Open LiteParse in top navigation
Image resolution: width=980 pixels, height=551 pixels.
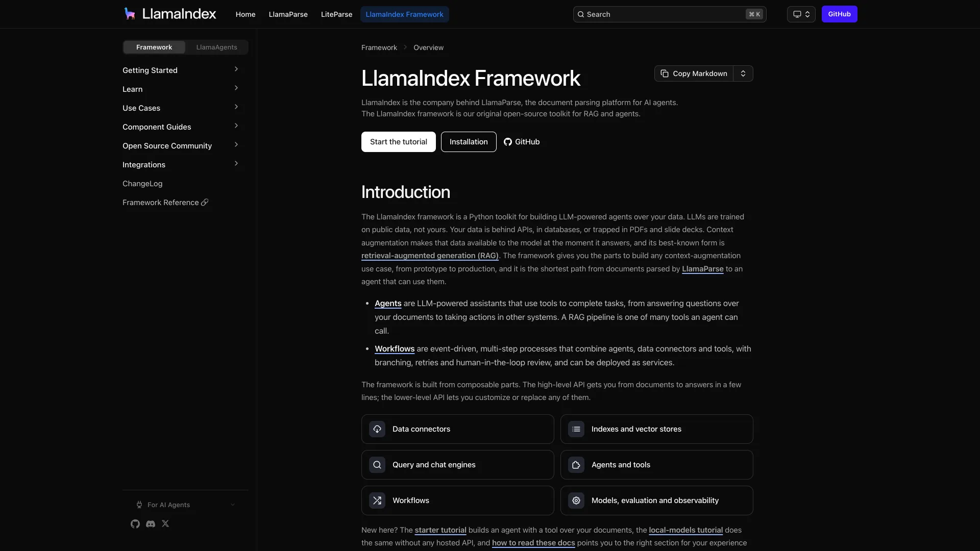337,14
